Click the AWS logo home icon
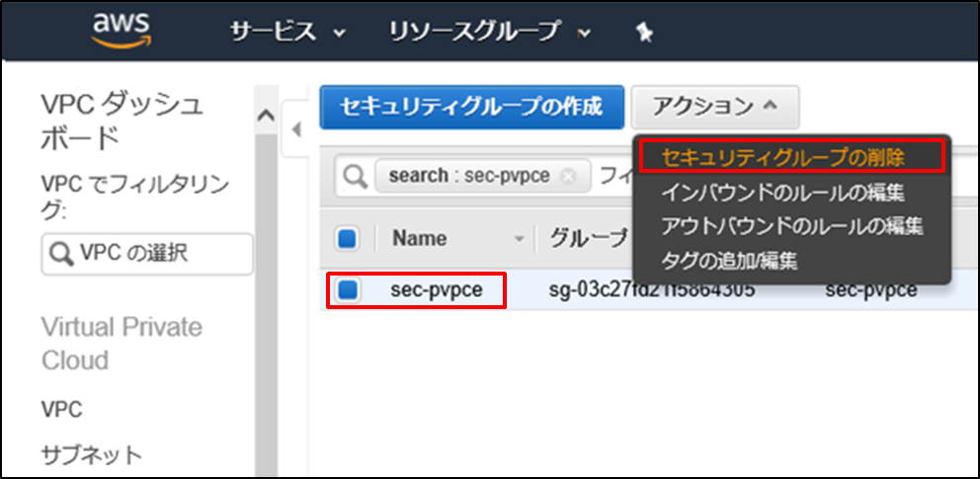Screen dimensions: 980x479 coord(119,31)
